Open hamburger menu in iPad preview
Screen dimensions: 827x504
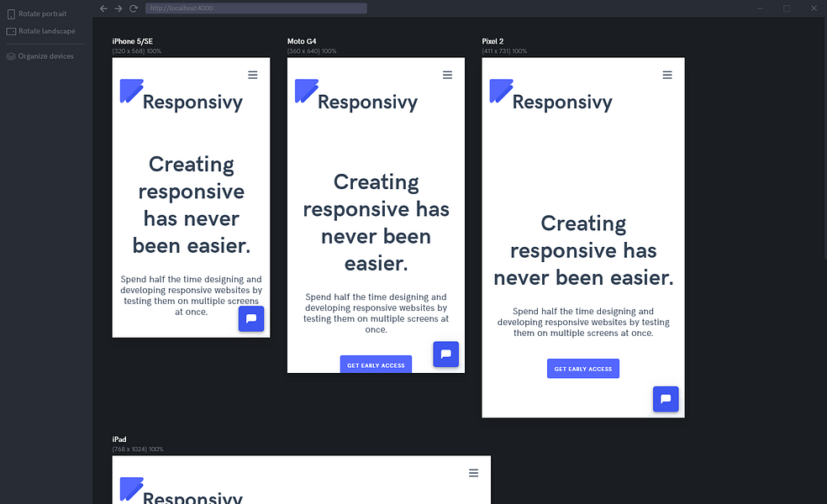coord(474,473)
